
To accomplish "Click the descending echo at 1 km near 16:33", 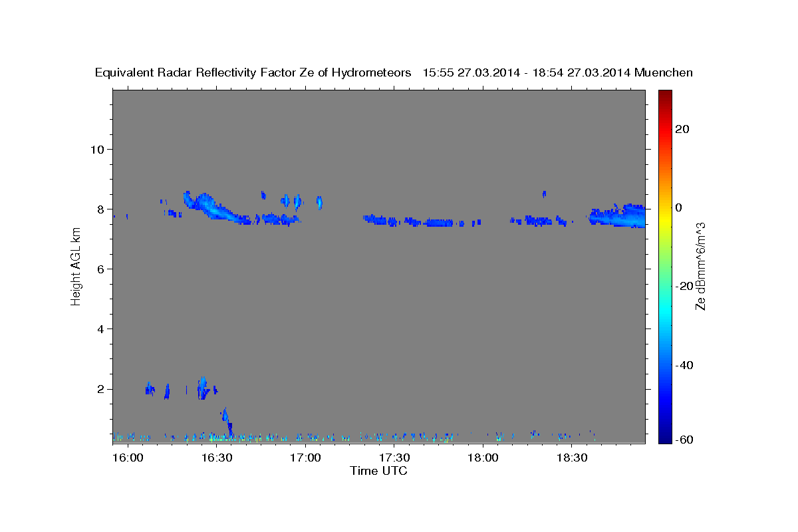I will click(226, 420).
